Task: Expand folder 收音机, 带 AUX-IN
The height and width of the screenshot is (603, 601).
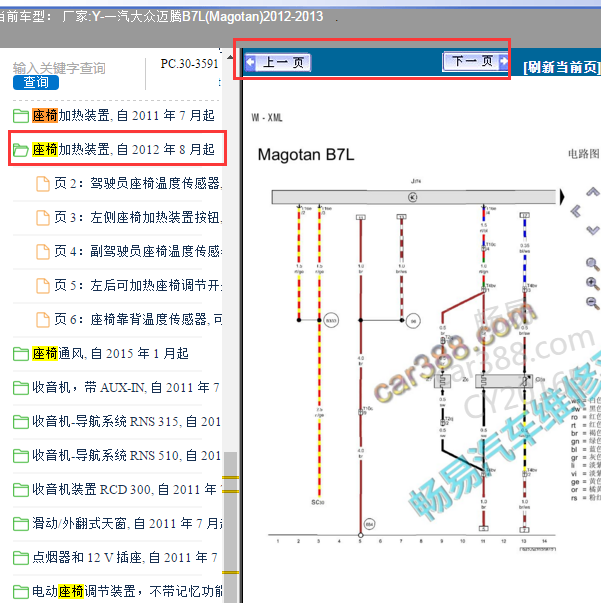Action: pos(115,387)
